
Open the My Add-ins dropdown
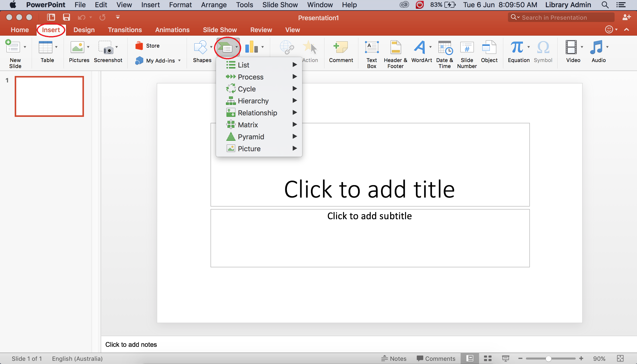point(158,61)
